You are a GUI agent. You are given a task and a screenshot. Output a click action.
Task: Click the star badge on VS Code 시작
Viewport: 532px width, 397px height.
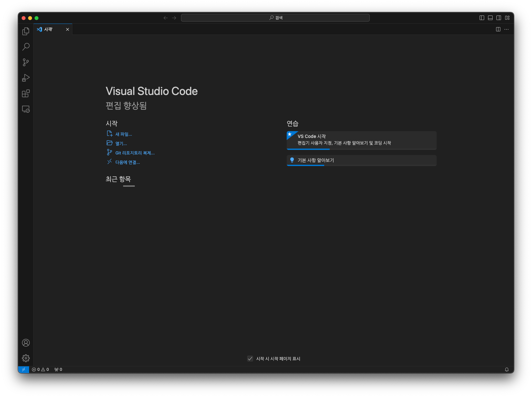point(290,134)
